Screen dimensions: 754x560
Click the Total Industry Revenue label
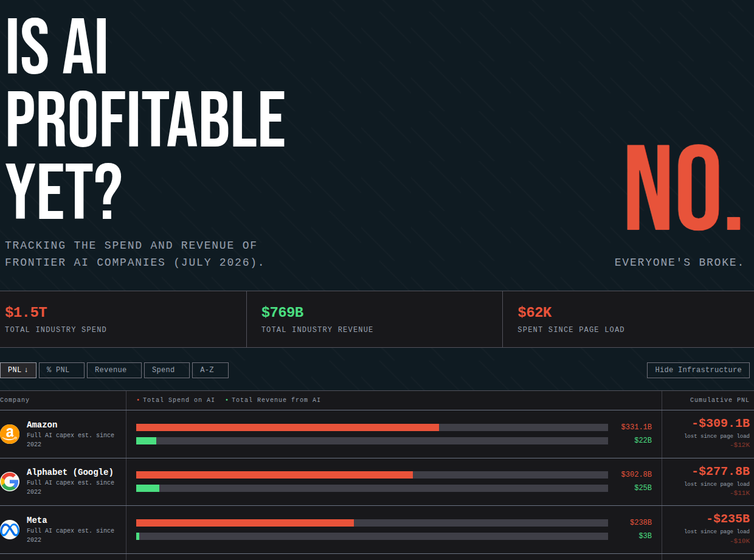point(317,330)
